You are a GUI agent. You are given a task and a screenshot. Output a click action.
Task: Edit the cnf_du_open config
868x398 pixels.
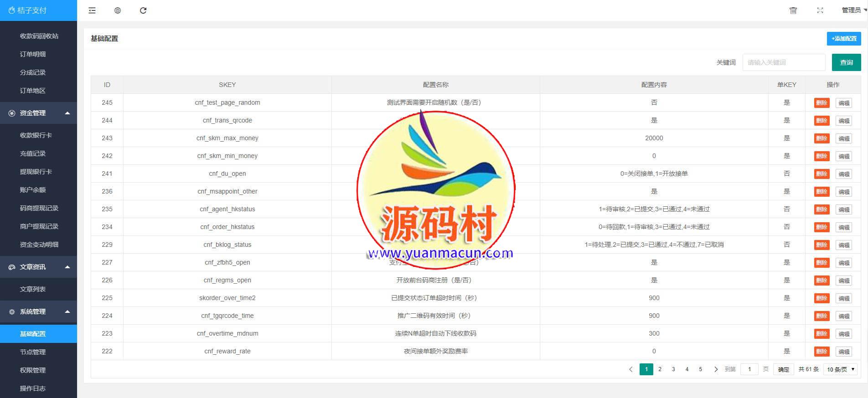(x=844, y=174)
